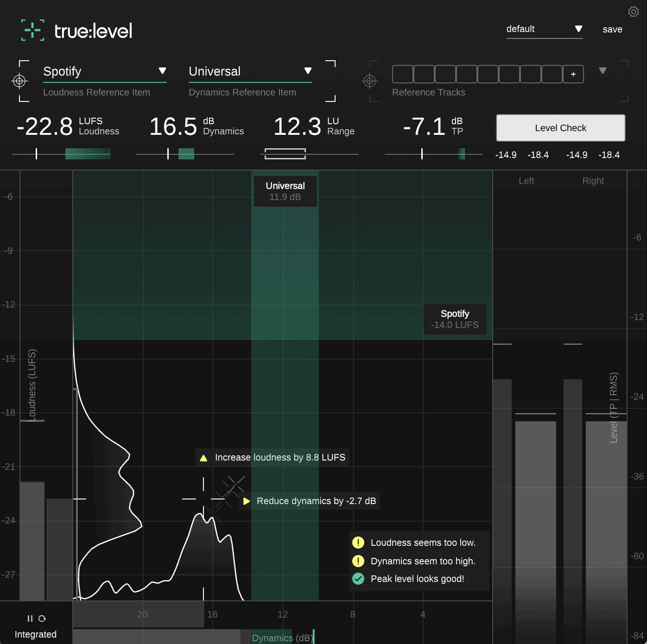Click the crosshair marker in the graph

[x=203, y=499]
